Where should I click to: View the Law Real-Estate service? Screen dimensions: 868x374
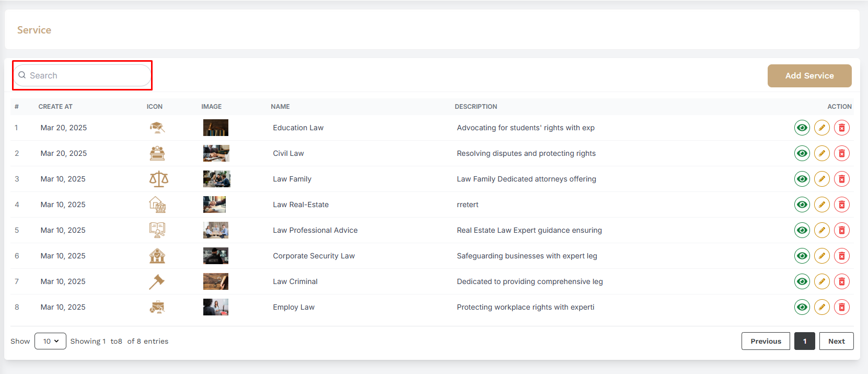coord(802,205)
